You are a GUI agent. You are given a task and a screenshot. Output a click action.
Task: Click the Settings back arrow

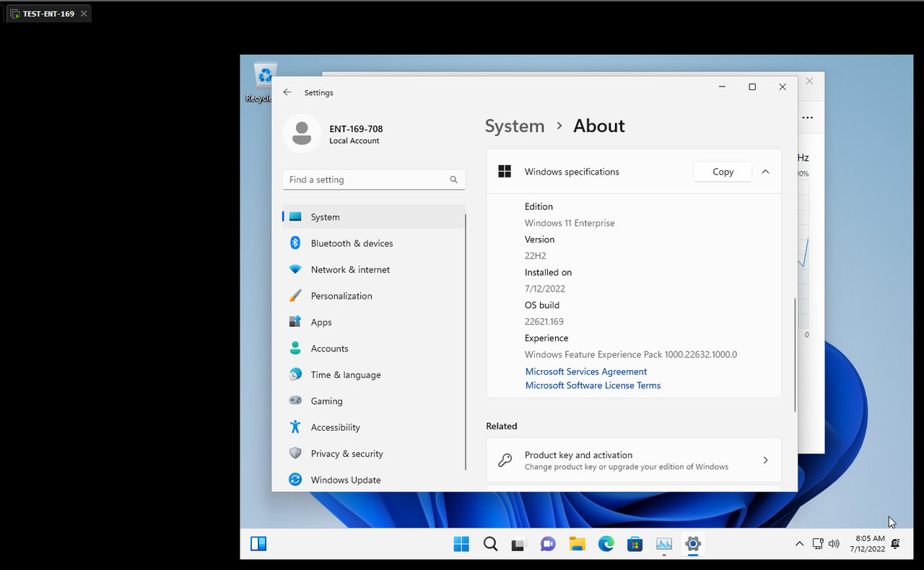pyautogui.click(x=287, y=92)
